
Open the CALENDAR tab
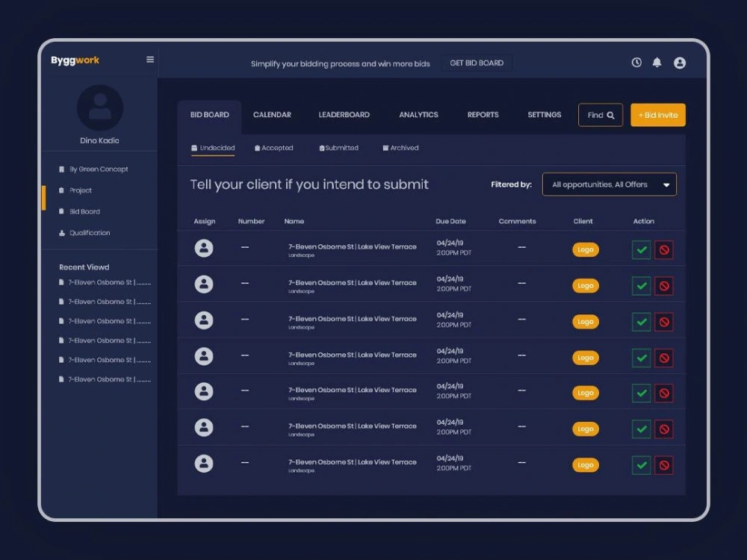(x=272, y=115)
